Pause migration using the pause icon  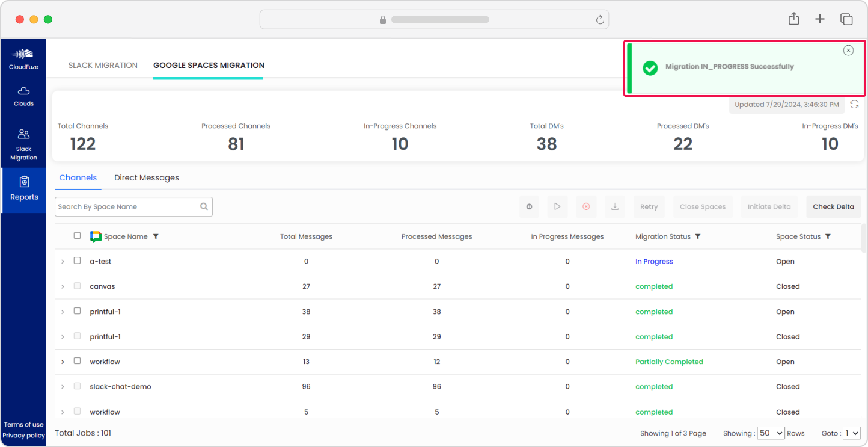tap(529, 206)
